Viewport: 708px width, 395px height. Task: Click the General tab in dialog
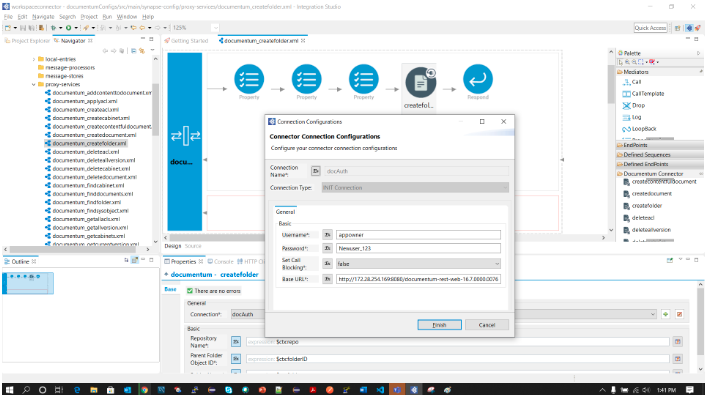(x=285, y=212)
